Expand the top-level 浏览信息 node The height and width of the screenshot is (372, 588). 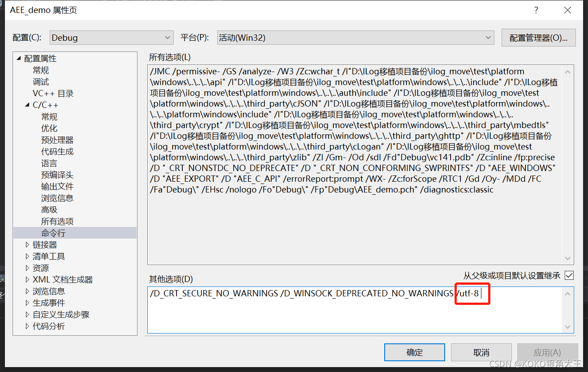[27, 291]
